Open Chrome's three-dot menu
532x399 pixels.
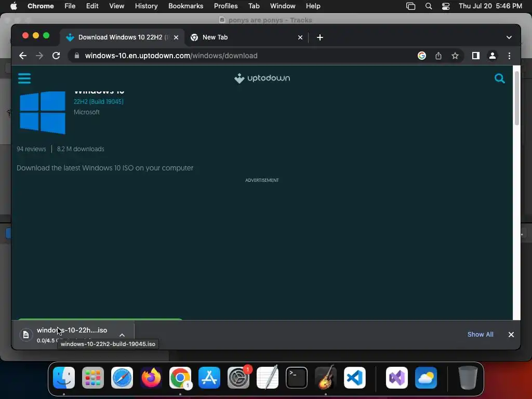(509, 56)
